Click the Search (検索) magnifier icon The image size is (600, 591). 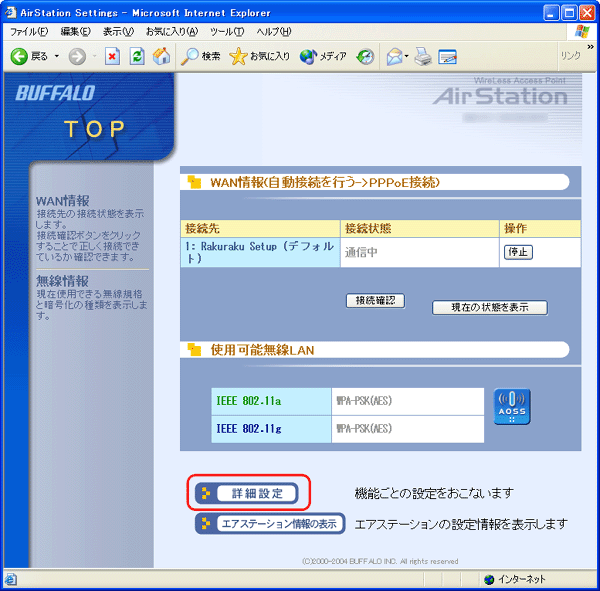pyautogui.click(x=189, y=57)
